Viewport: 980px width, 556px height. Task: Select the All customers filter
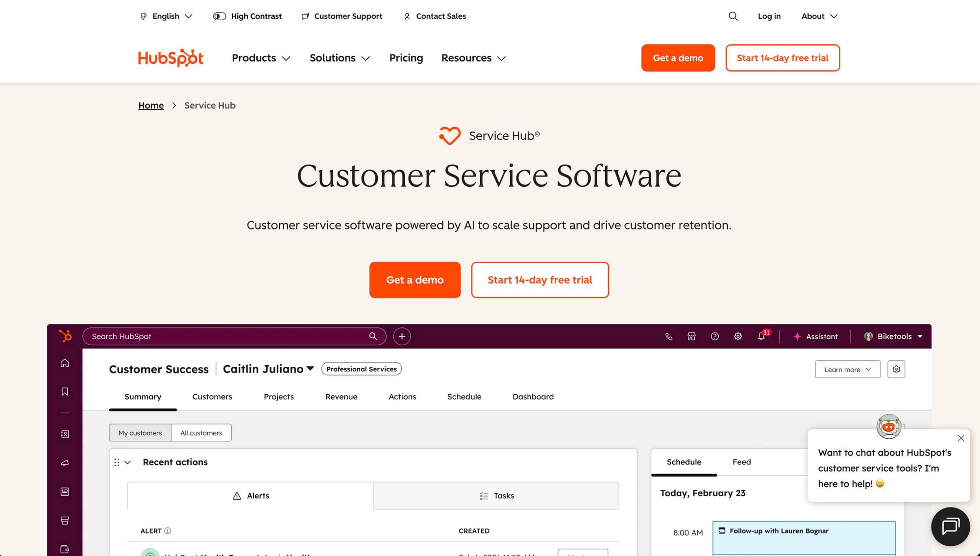[201, 432]
